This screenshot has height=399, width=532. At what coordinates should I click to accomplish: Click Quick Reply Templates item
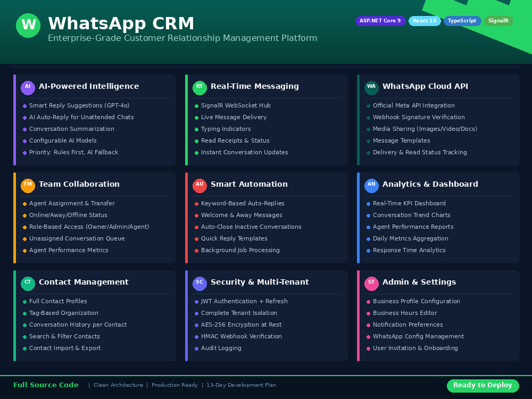click(234, 238)
